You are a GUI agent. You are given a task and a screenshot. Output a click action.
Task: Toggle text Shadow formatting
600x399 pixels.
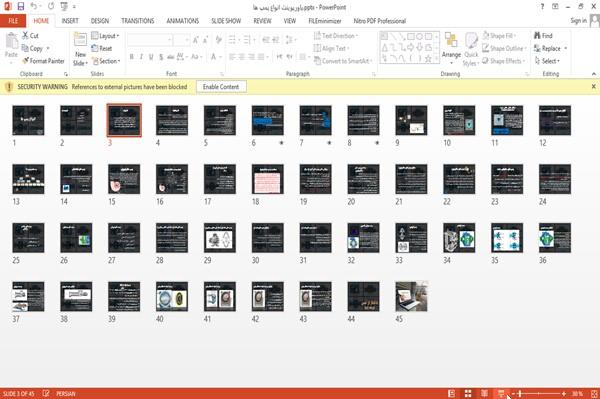161,57
